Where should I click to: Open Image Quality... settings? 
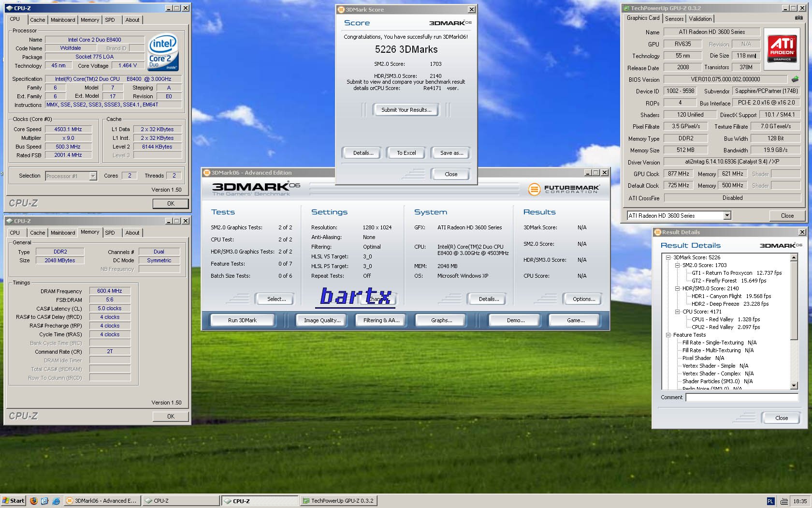[322, 320]
